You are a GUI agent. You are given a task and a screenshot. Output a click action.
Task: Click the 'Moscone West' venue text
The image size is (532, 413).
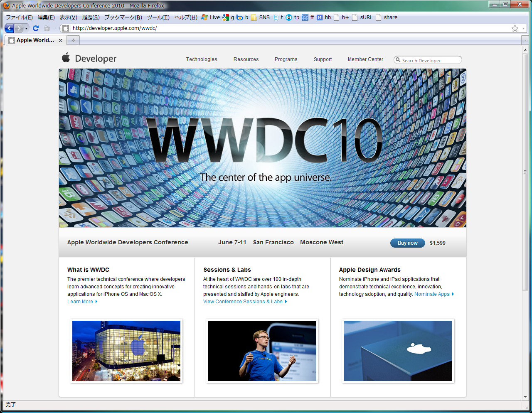point(322,242)
